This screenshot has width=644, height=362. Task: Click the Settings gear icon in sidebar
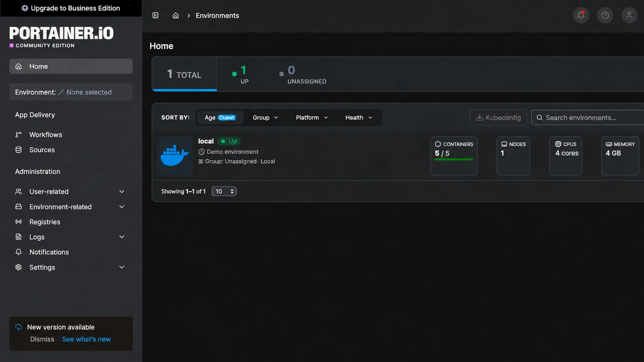18,267
